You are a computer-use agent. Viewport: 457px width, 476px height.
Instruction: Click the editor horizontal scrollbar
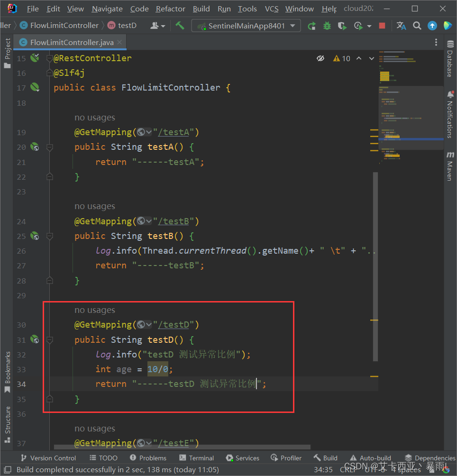[x=182, y=447]
